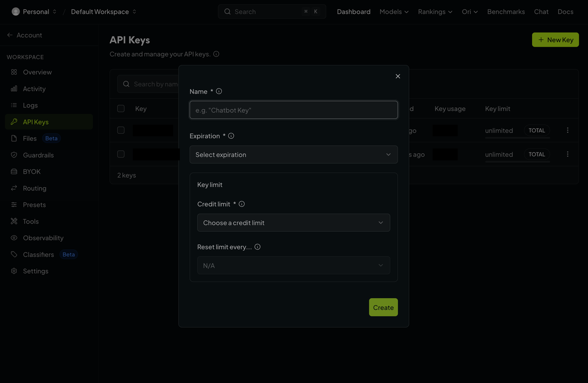Click the Beta badge next to Files

click(x=51, y=138)
